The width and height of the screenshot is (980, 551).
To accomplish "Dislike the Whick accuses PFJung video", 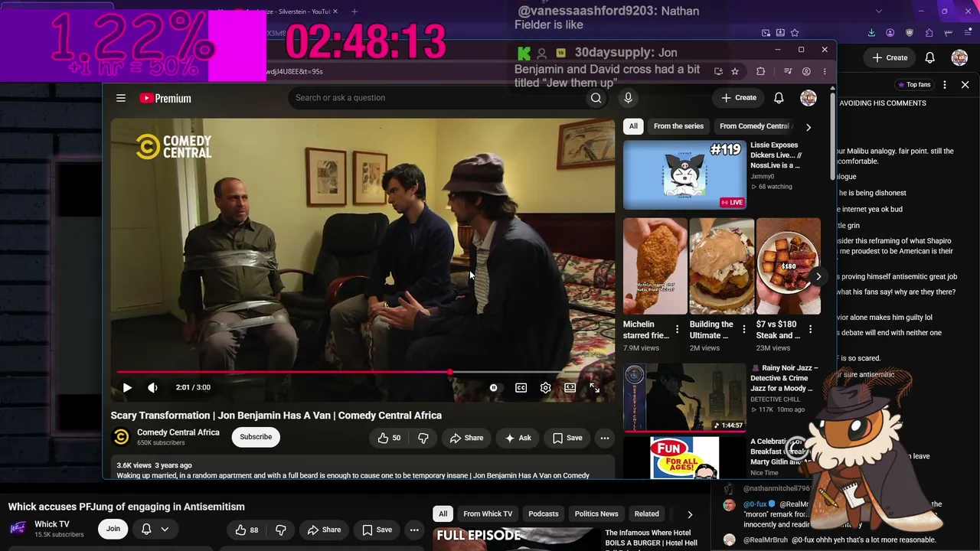I will pos(281,530).
